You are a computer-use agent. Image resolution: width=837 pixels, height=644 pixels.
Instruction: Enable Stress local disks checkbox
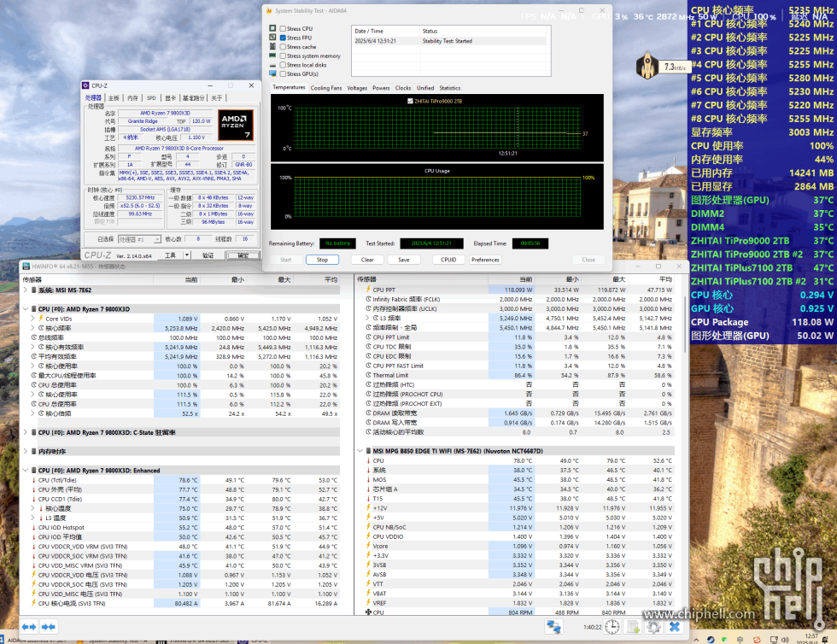click(283, 65)
